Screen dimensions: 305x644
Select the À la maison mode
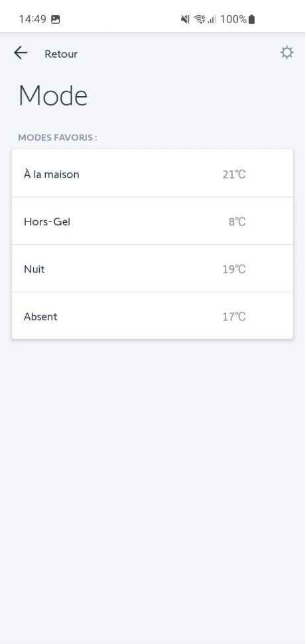click(152, 174)
